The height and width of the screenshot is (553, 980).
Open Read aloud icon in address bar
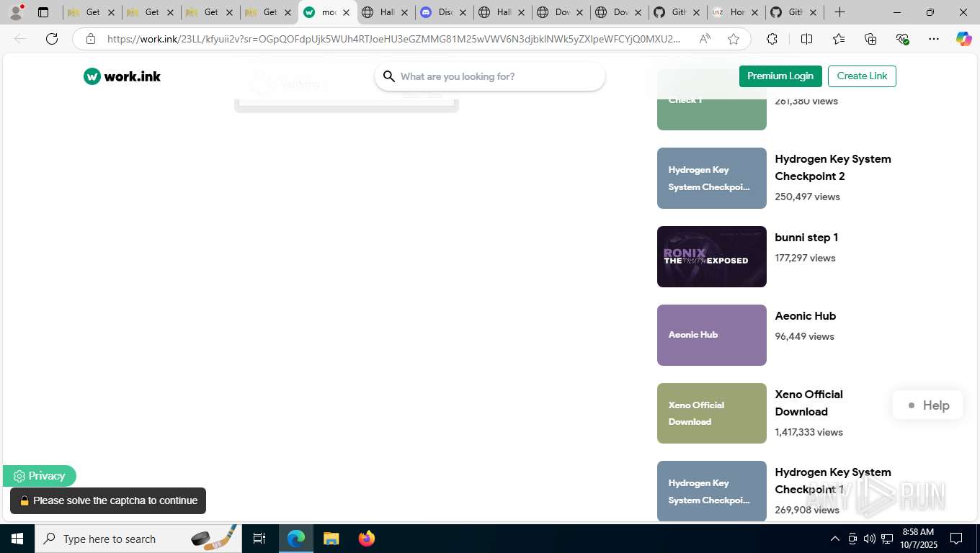[705, 39]
